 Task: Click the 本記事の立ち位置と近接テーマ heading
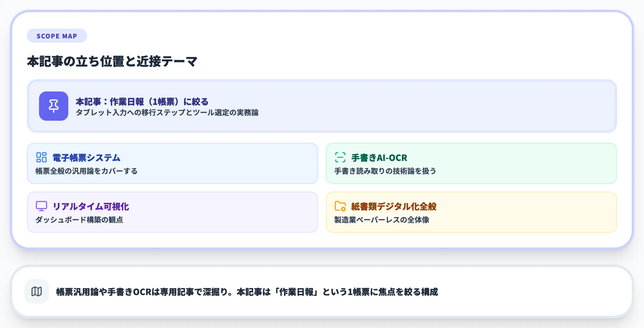(112, 60)
